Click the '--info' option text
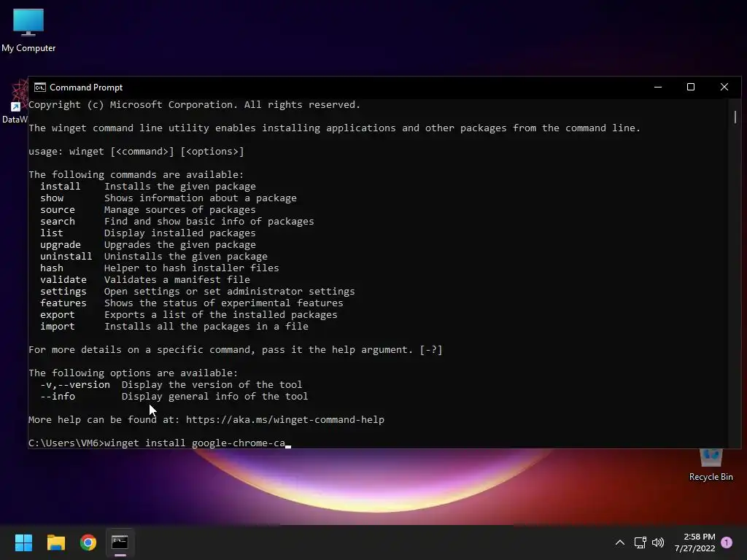Screen dimensions: 747x560 [58, 396]
